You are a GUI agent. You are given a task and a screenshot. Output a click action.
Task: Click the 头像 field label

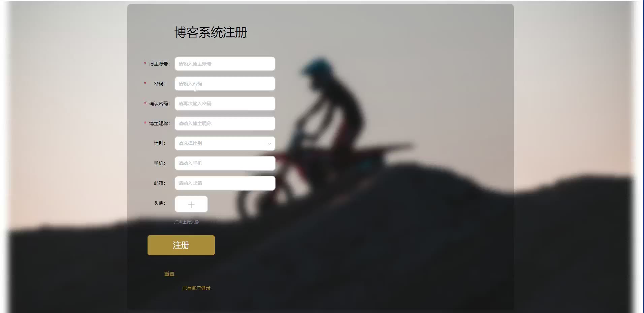[159, 203]
